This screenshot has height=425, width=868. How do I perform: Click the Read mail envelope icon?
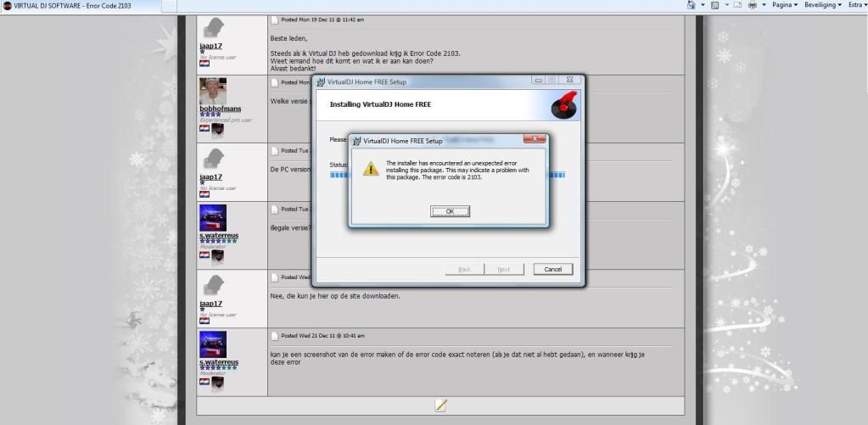737,4
